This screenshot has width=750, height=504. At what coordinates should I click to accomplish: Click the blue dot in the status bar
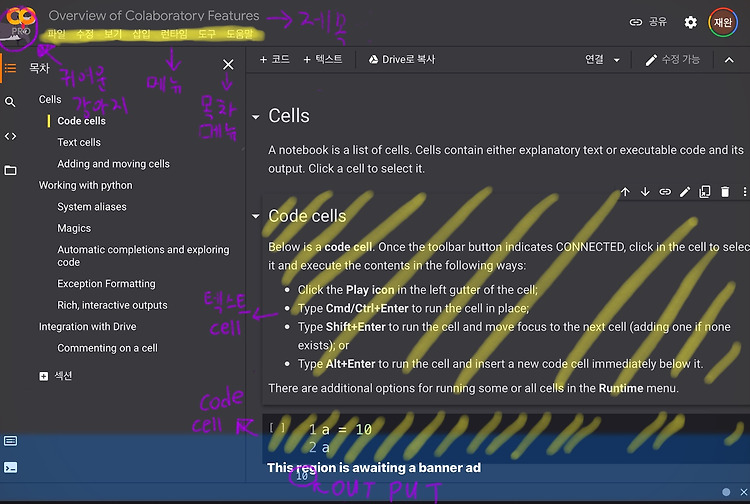point(726,492)
